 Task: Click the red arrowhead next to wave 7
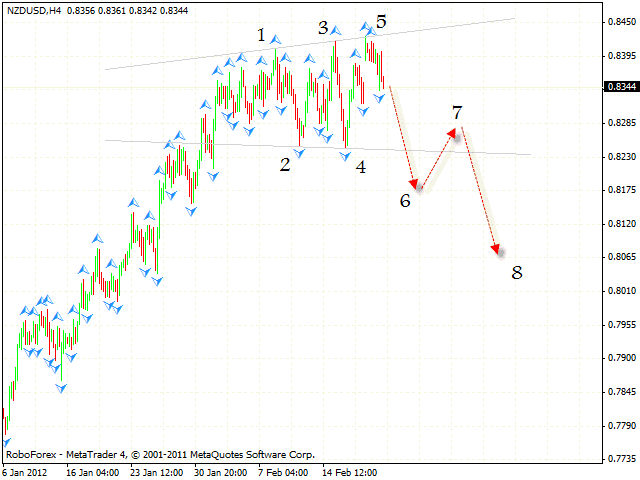click(x=453, y=132)
